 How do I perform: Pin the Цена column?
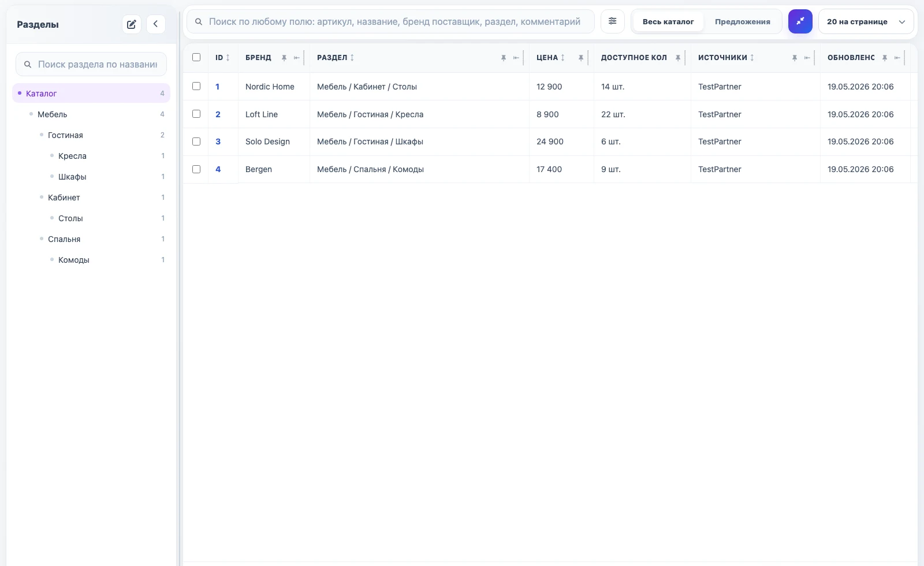581,58
